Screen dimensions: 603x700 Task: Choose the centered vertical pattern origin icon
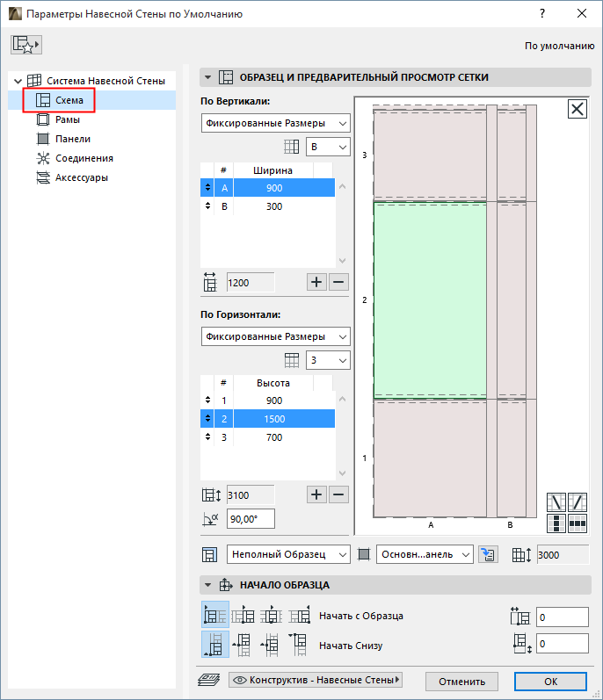271,645
